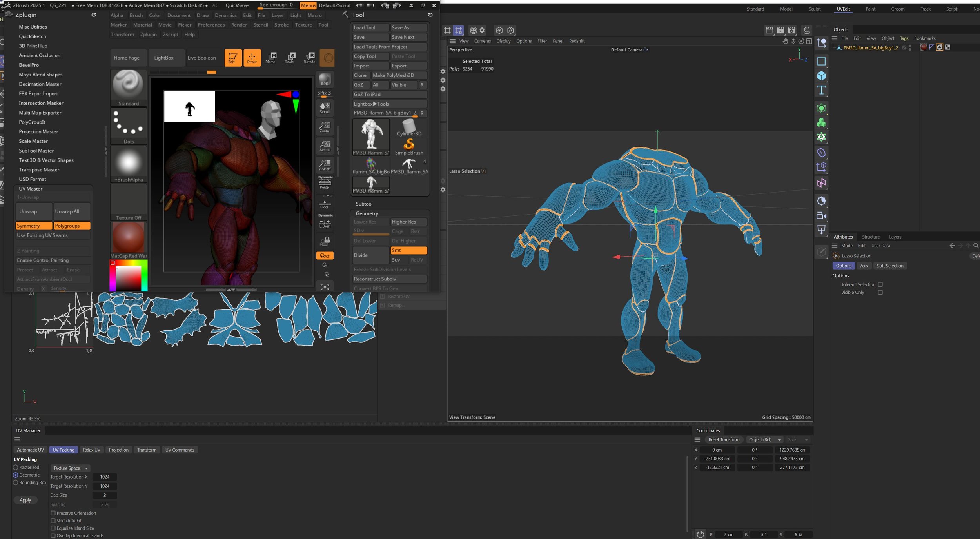The image size is (980, 539).
Task: Enable the Tolerant Selection checkbox
Action: (880, 284)
